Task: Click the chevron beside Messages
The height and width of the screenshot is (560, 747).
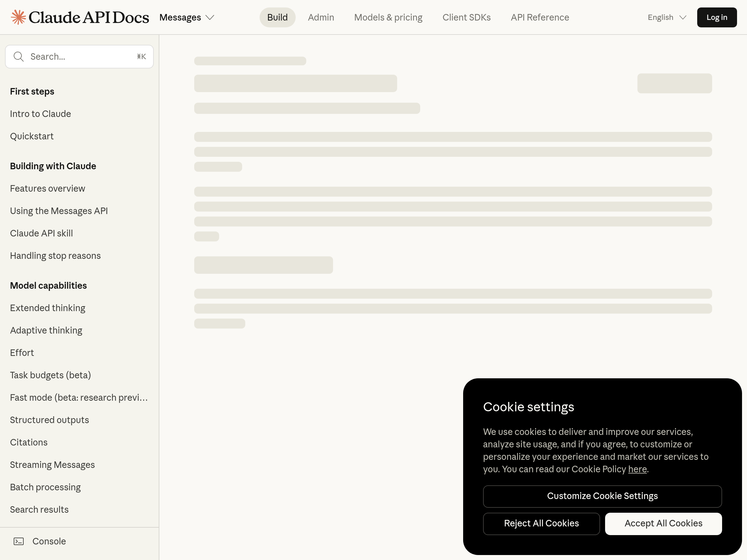Action: point(210,17)
